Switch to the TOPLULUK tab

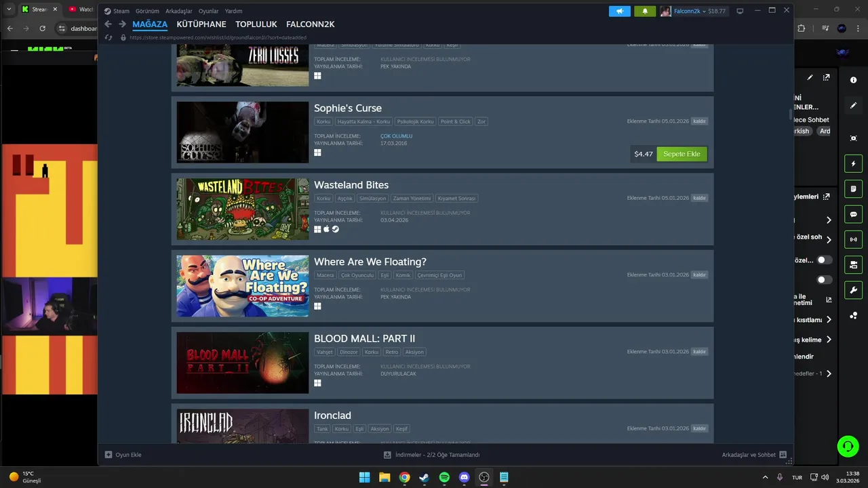(x=256, y=24)
